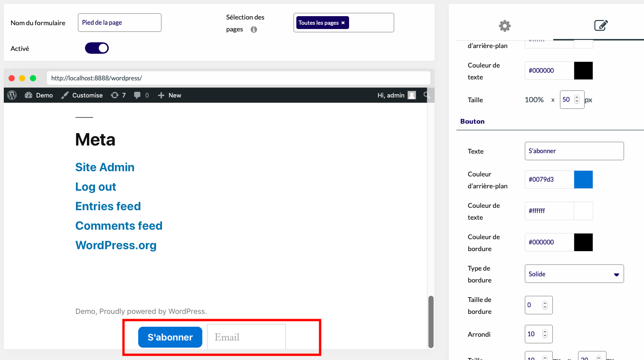Open the Demo dashboard icon
The image size is (644, 360).
coord(28,95)
